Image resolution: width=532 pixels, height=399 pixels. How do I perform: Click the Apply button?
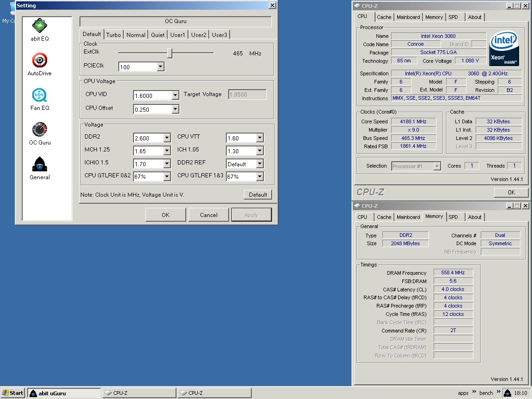click(x=251, y=215)
